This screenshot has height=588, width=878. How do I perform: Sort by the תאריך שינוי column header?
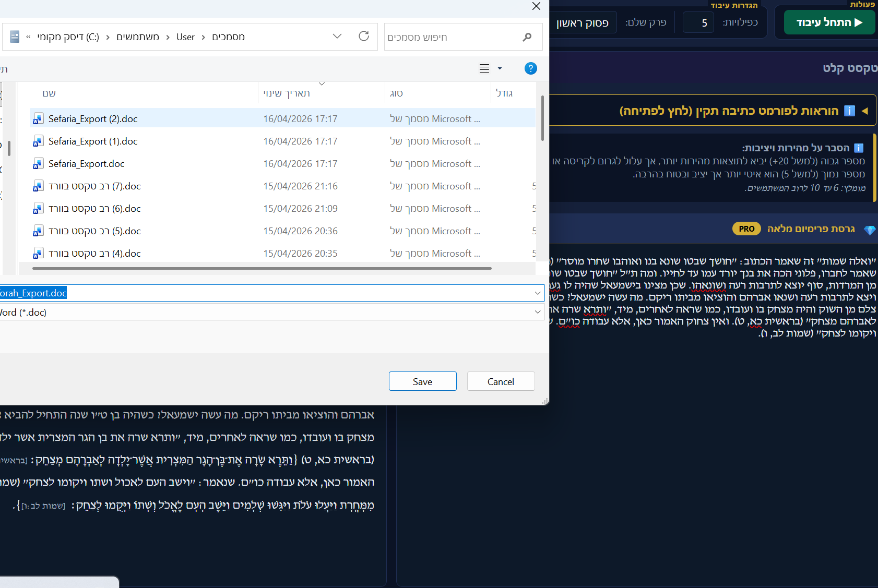(287, 93)
